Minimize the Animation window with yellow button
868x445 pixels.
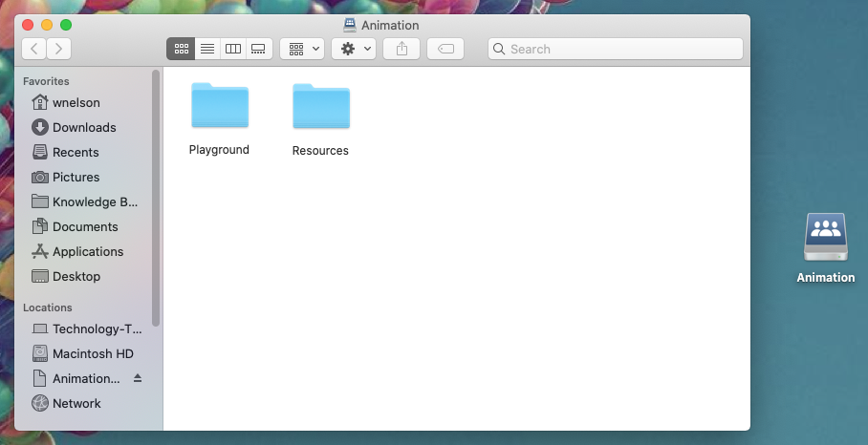pos(47,25)
